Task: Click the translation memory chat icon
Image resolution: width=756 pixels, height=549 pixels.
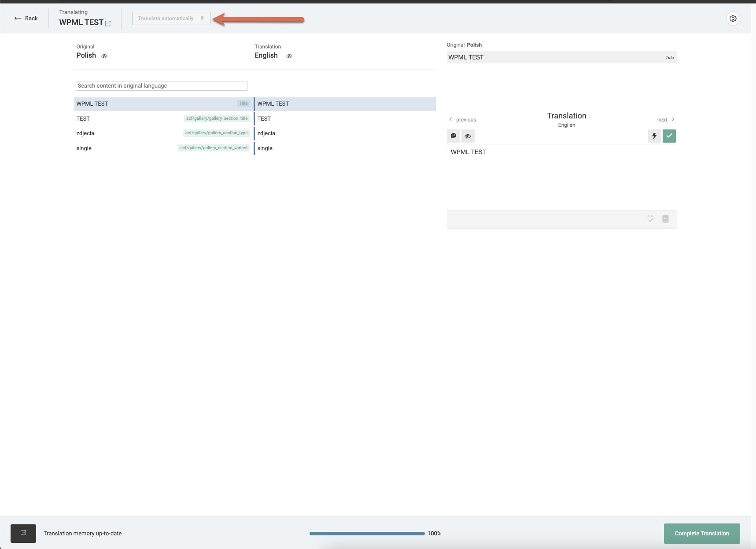Action: (23, 533)
